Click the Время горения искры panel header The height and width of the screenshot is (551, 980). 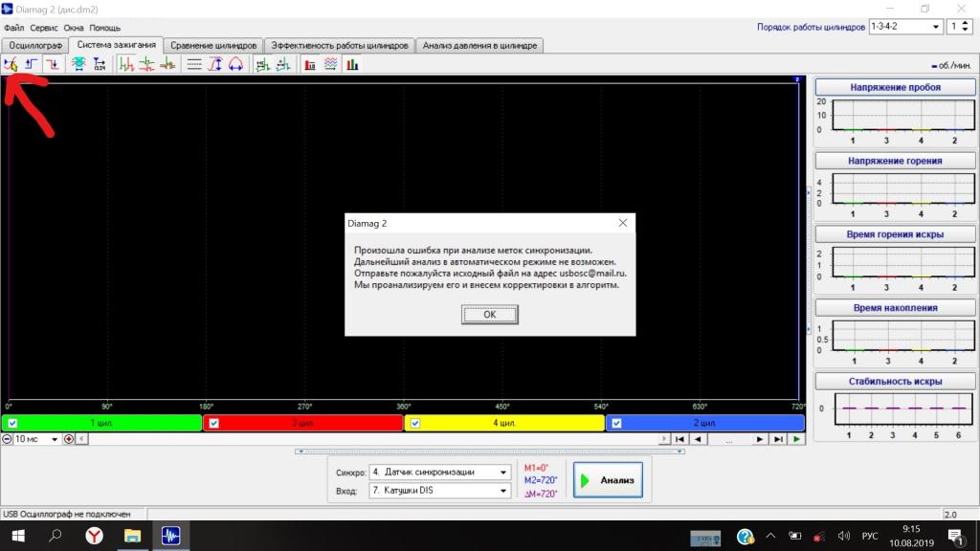coord(895,234)
